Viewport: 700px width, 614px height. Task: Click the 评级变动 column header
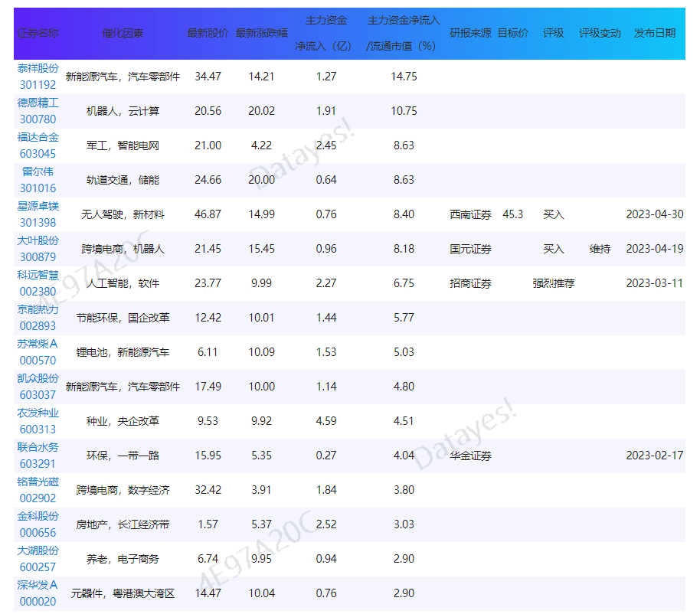(600, 33)
